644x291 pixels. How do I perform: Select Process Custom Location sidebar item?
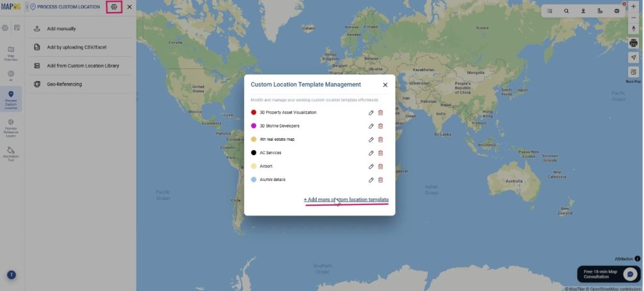tap(11, 99)
